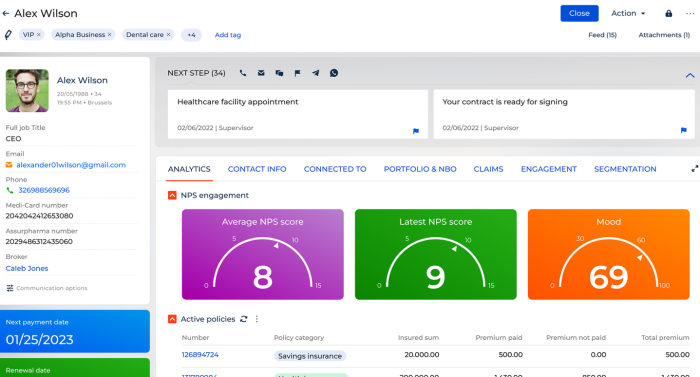Switch to the Contact Info tab
The height and width of the screenshot is (377, 700).
(257, 169)
